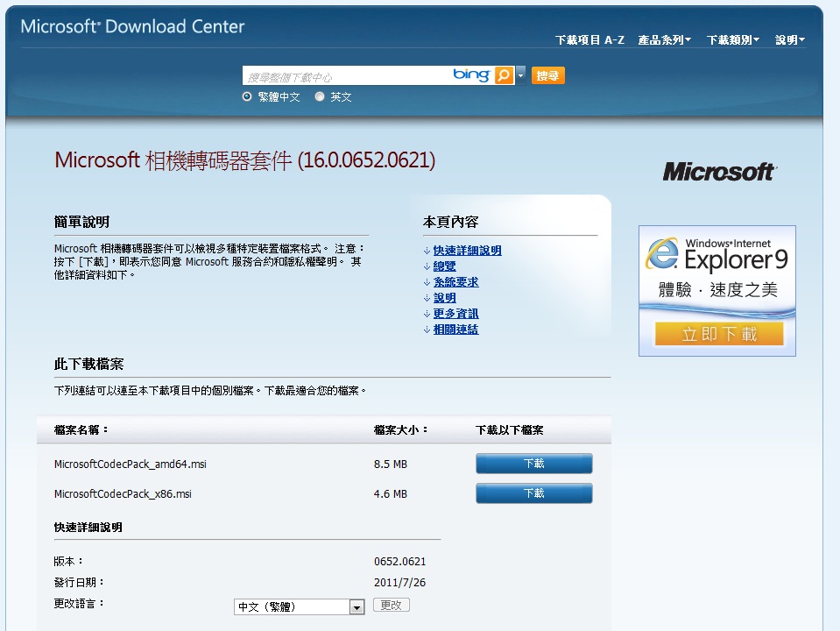Click the Bing search magnifier icon

point(504,75)
